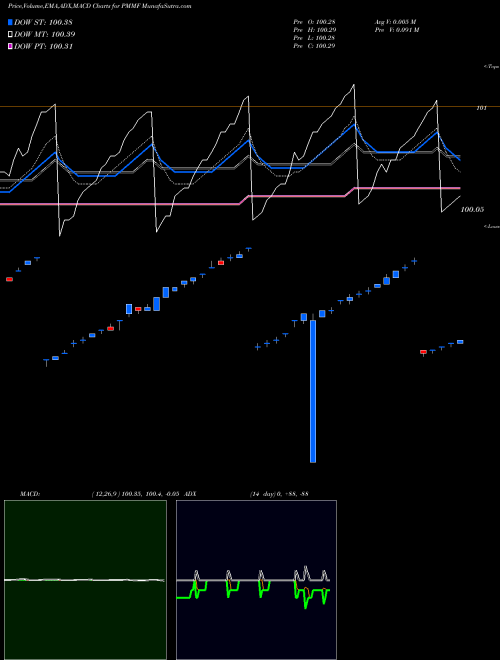
Task: Select the DOW PT: 100.31 label
Action: point(44,46)
